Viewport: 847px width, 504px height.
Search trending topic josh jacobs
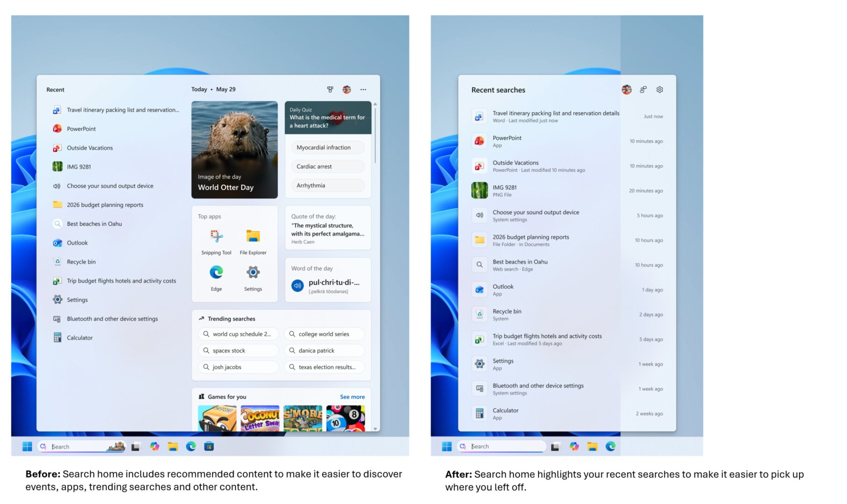coord(239,367)
